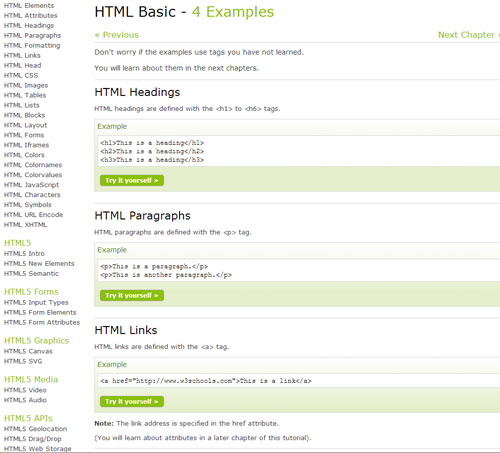Screen dimensions: 500x453
Task: Open HTML5 Input Types page
Action: point(36,303)
